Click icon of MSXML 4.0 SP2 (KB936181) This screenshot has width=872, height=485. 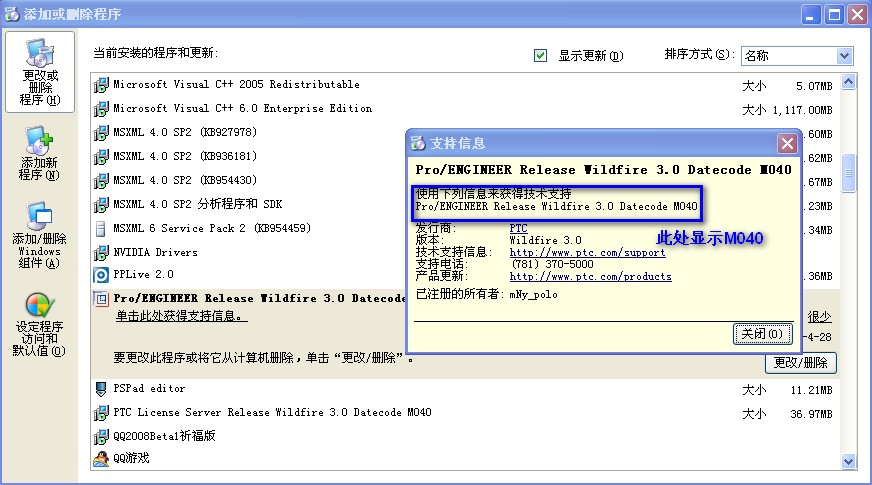click(101, 157)
